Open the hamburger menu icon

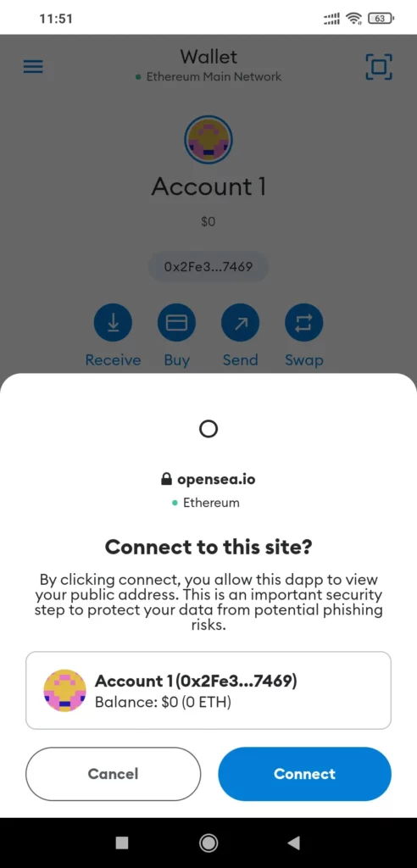point(33,67)
